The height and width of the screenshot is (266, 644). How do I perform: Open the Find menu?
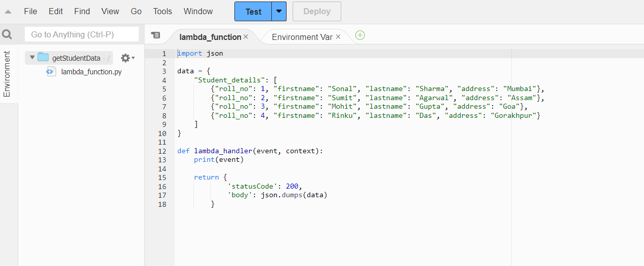pyautogui.click(x=82, y=11)
